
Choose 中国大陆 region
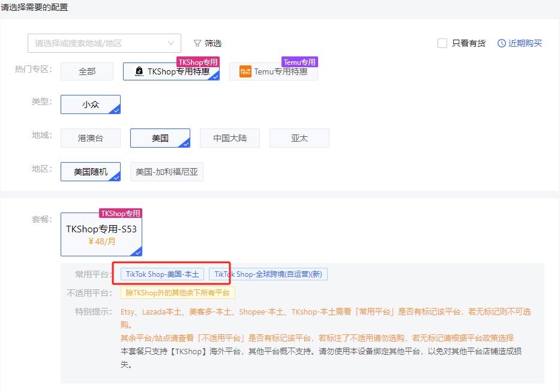click(x=230, y=138)
